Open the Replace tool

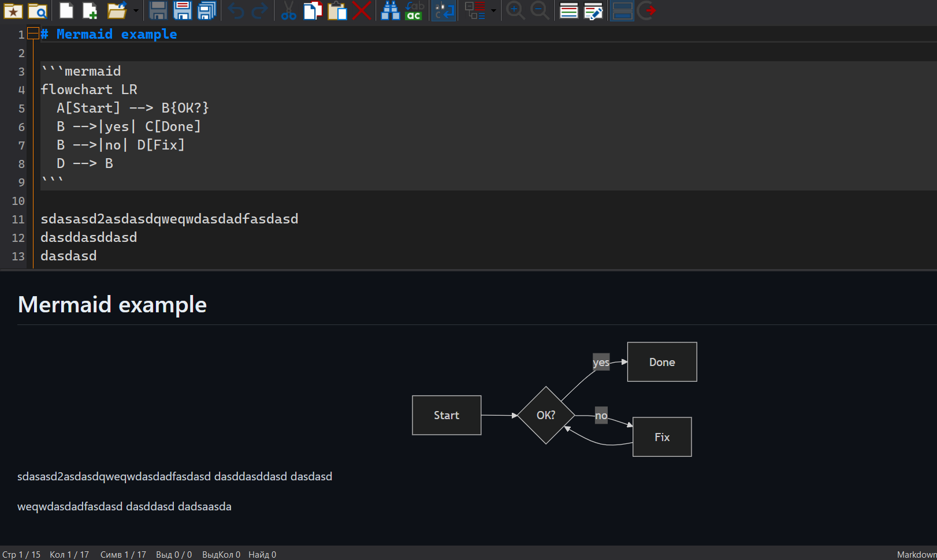click(414, 11)
